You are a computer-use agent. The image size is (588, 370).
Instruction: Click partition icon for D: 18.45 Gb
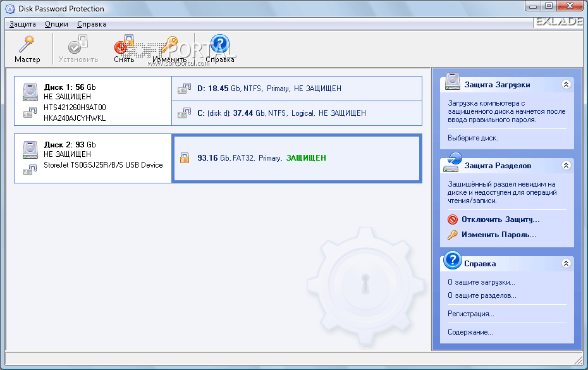[x=184, y=89]
